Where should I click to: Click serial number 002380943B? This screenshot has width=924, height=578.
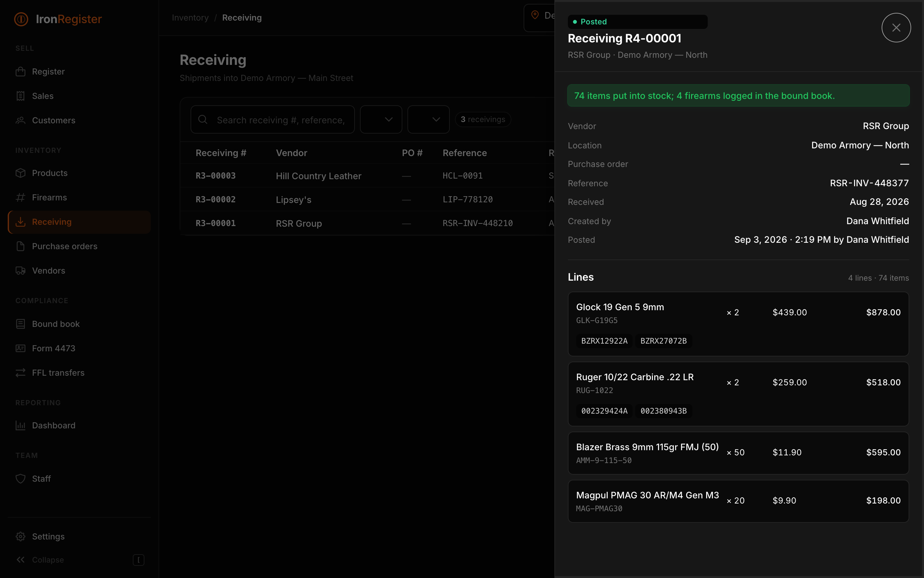[663, 411]
